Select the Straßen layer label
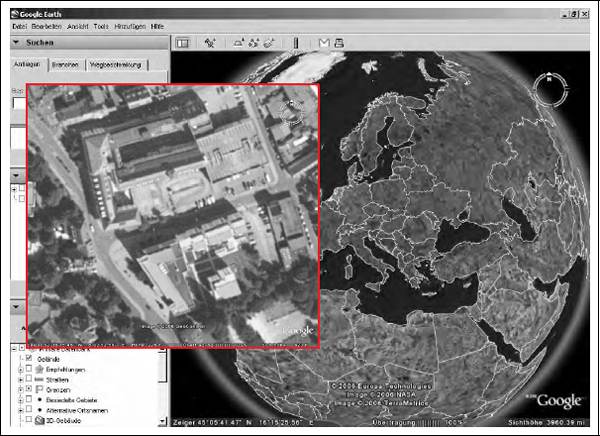The width and height of the screenshot is (600, 436). coord(57,380)
